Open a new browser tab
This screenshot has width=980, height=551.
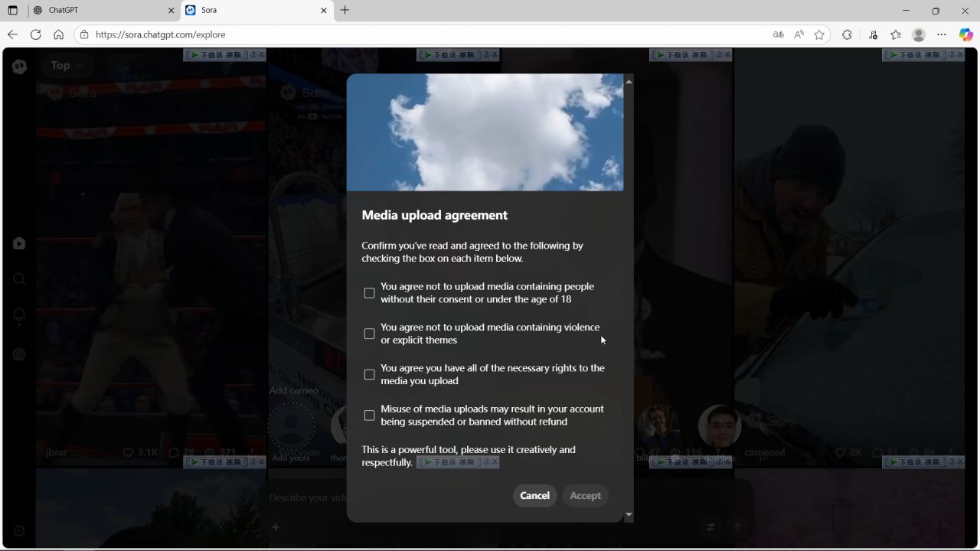pos(345,11)
